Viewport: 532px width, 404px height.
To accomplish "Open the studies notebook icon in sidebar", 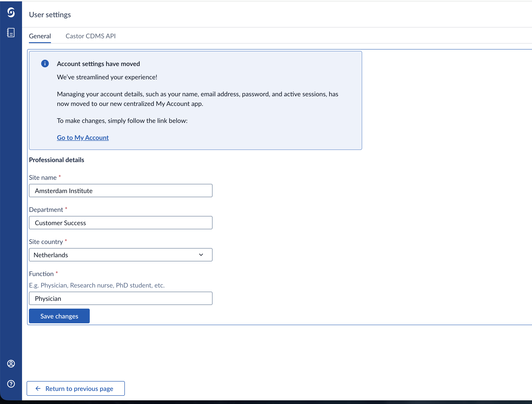I will [x=11, y=33].
